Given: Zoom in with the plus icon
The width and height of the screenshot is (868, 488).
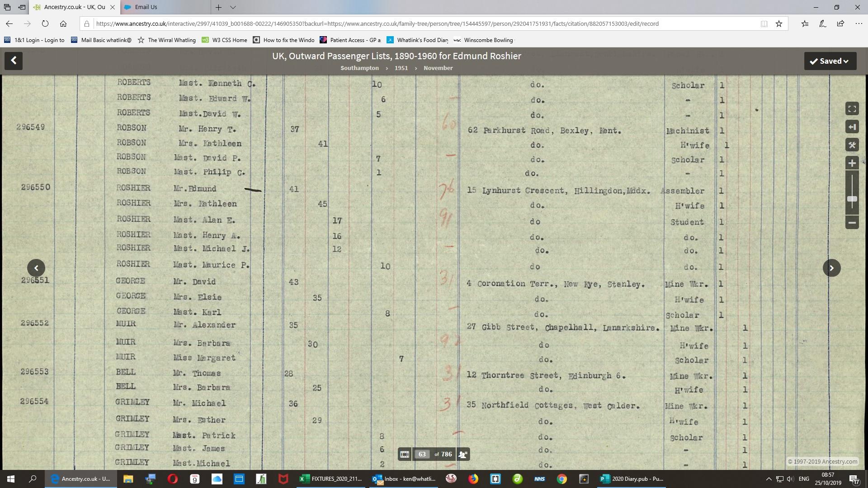Looking at the screenshot, I should (852, 163).
